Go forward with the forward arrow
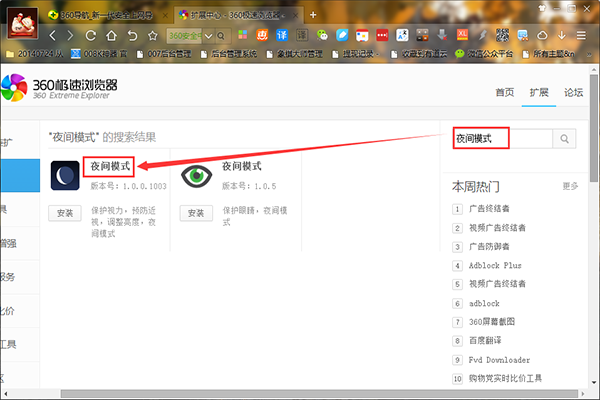The height and width of the screenshot is (400, 600). [x=70, y=36]
